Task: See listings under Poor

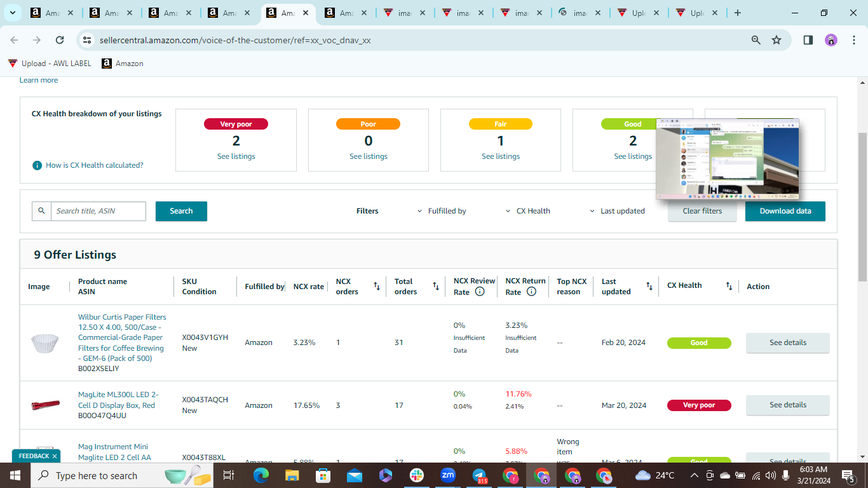Action: coord(369,156)
